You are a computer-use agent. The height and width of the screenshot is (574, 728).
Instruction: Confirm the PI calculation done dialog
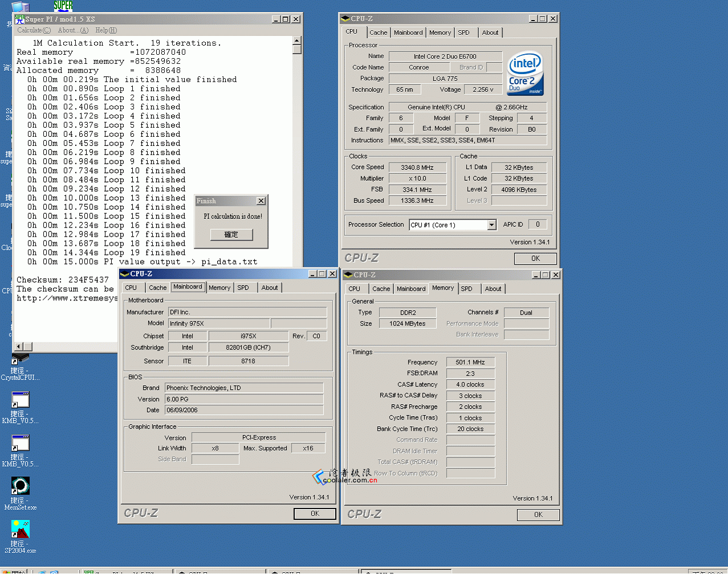pos(231,234)
